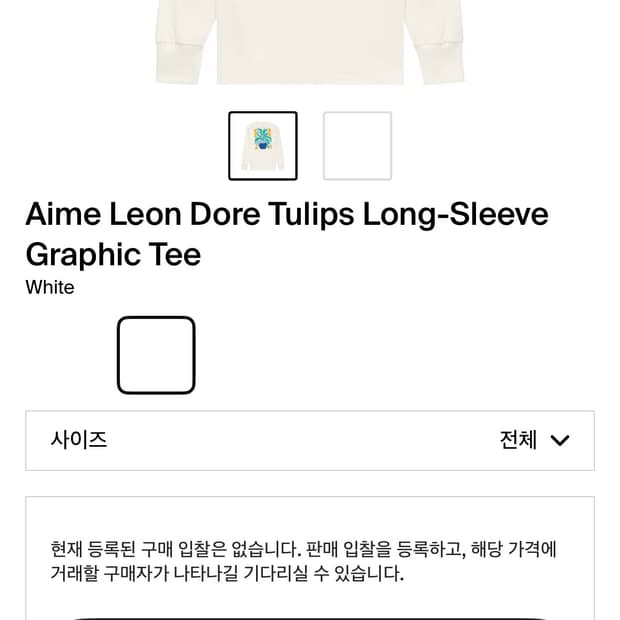Click the tee's bottom hem in the main image
This screenshot has height=620, width=620.
coord(310,78)
